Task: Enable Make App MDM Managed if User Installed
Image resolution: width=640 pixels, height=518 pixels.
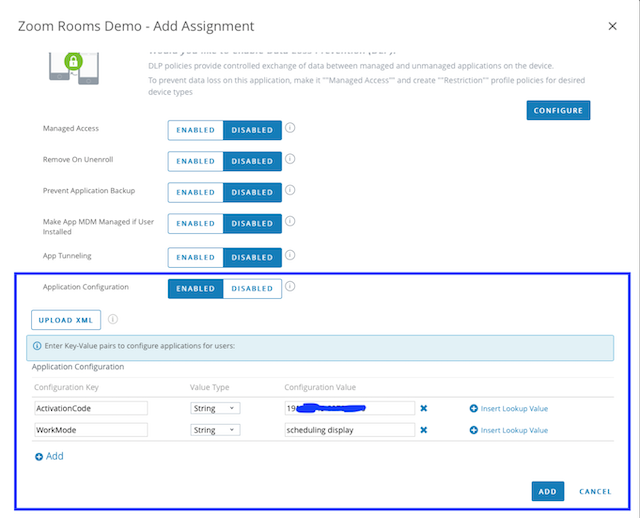Action: point(196,223)
